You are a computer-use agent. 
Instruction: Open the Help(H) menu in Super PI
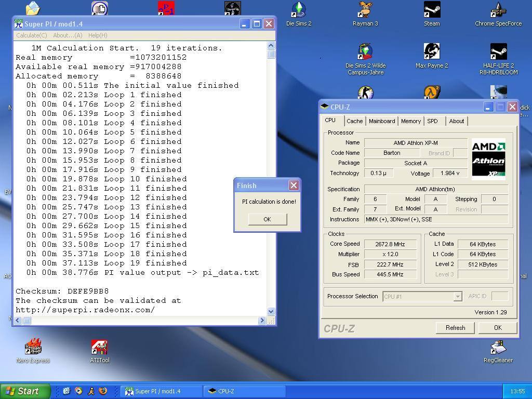click(98, 35)
